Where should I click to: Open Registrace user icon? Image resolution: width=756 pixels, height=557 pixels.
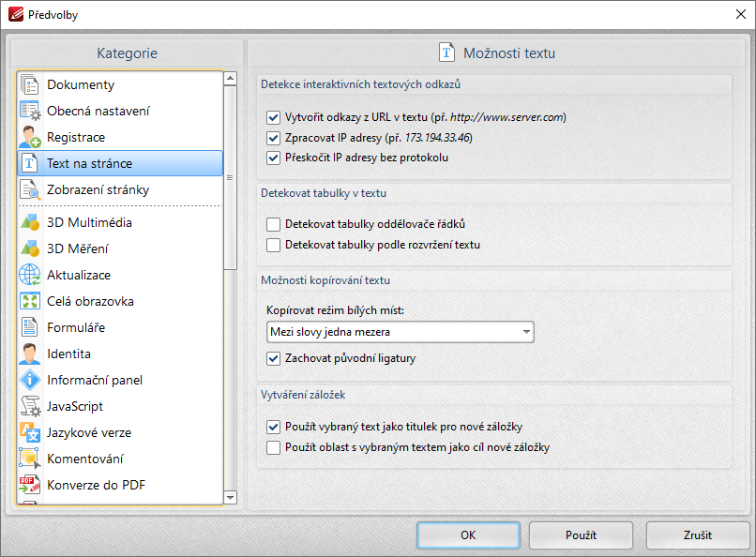pos(30,137)
